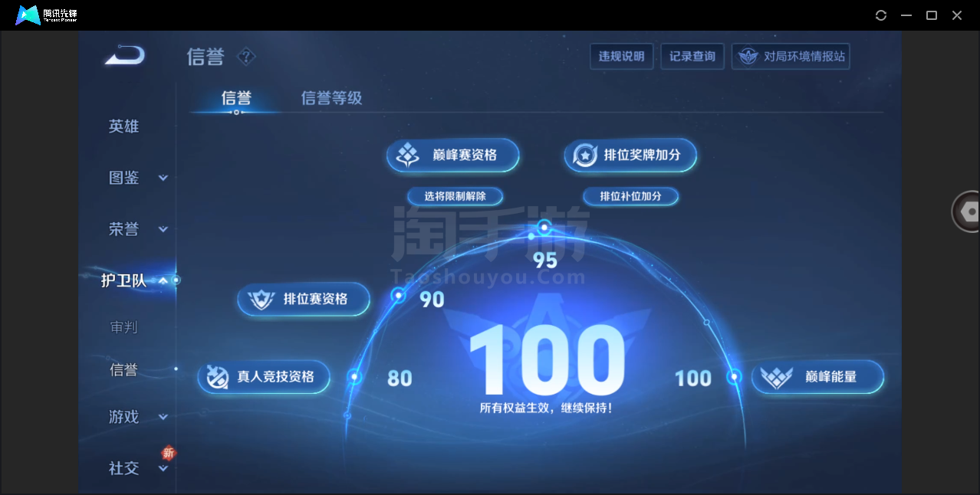
Task: Open the 违规说明 button
Action: tap(621, 57)
